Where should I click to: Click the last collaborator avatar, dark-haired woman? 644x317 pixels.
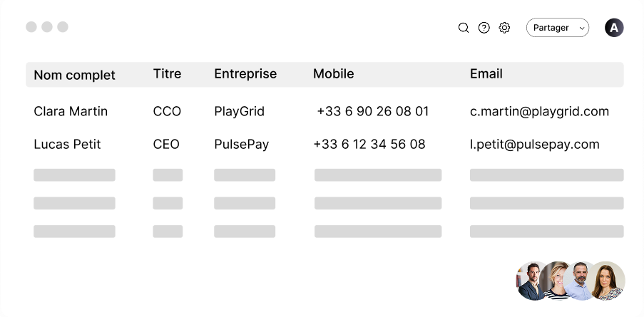tap(607, 281)
